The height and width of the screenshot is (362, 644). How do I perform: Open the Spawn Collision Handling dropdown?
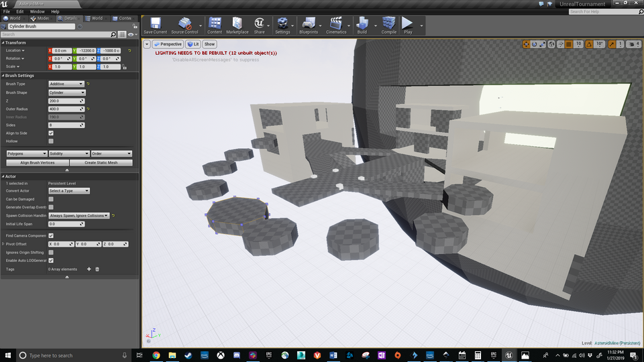click(79, 215)
